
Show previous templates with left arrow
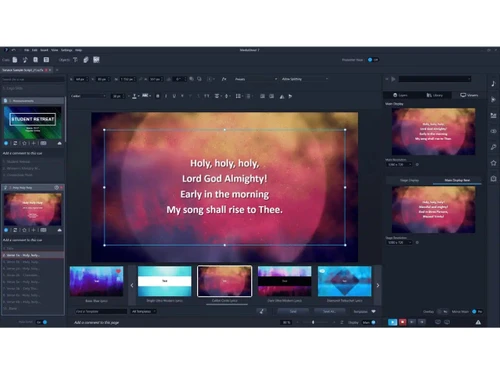[x=132, y=285]
